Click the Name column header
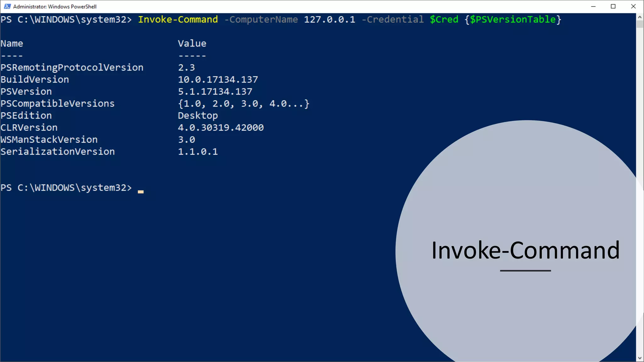Screen dimensions: 644x362 (x=12, y=43)
